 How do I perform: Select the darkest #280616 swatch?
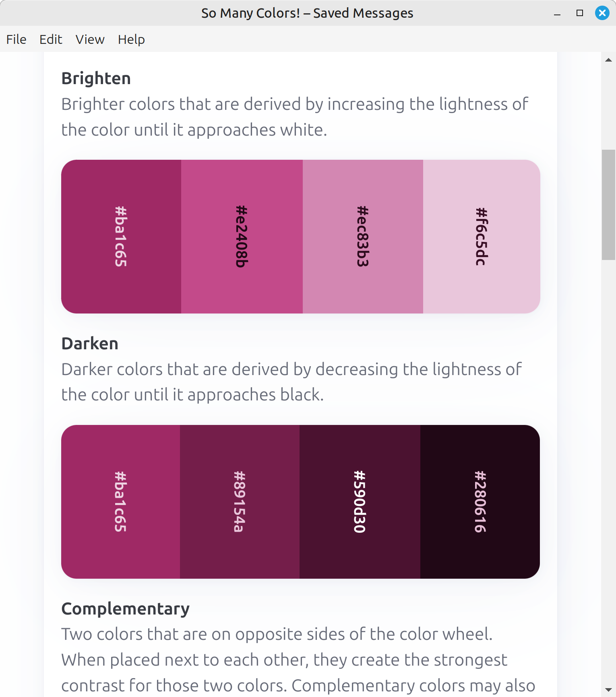coord(480,502)
